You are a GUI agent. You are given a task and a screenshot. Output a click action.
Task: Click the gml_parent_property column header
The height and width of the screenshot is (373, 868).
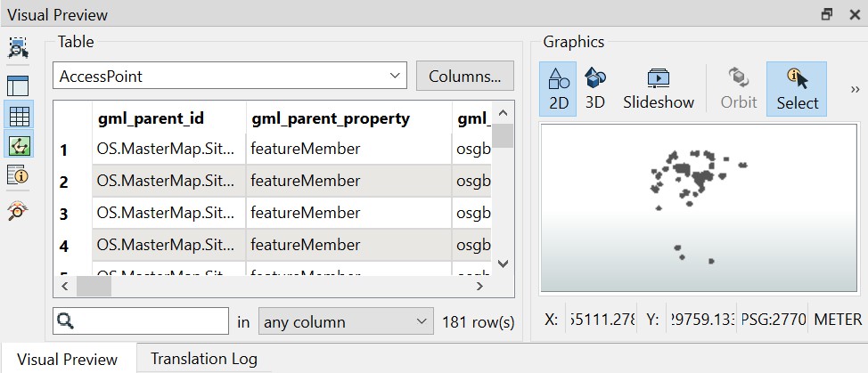pos(348,118)
